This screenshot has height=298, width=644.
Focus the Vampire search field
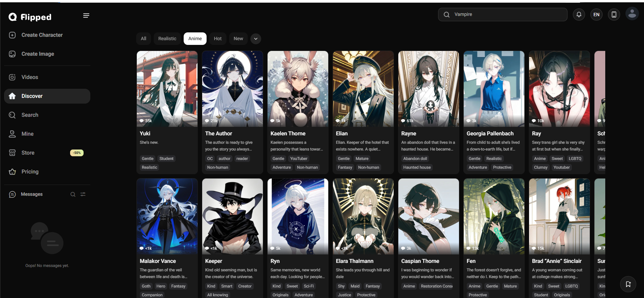[x=503, y=15]
